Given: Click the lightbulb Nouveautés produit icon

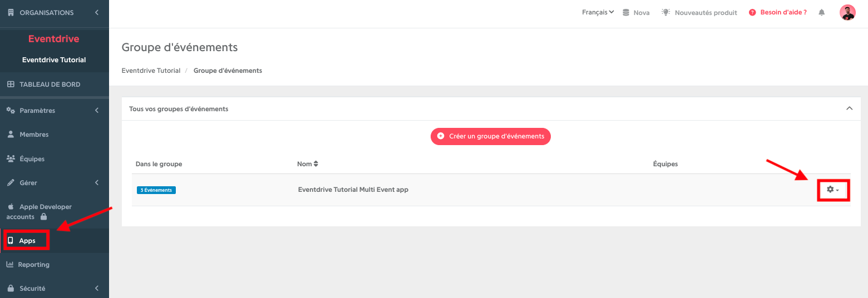Looking at the screenshot, I should coord(665,12).
